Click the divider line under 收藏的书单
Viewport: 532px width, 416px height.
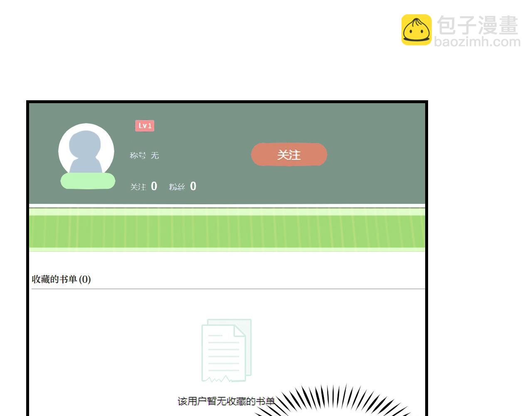click(x=228, y=289)
